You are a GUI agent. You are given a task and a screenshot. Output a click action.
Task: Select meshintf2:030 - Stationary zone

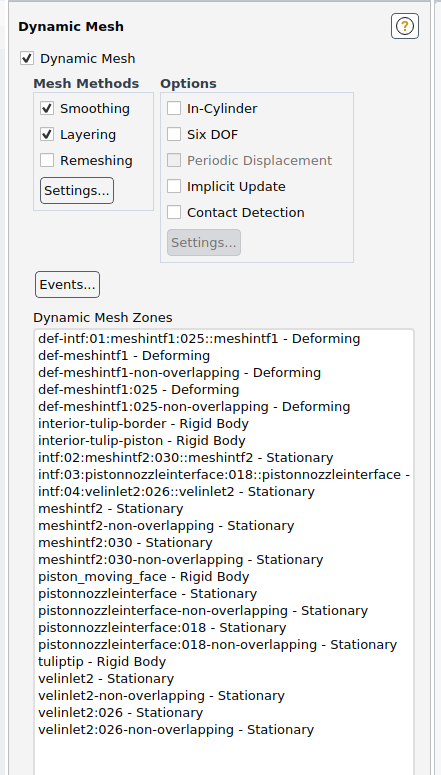tap(125, 543)
